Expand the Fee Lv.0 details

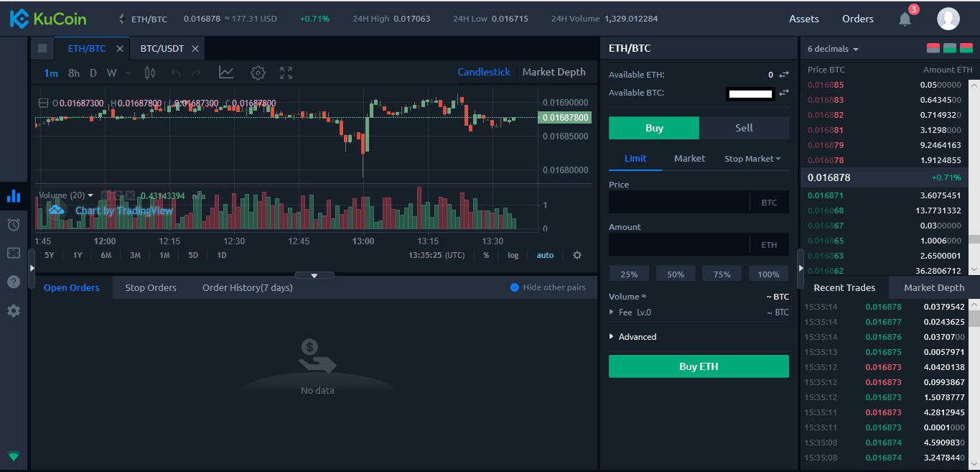630,313
